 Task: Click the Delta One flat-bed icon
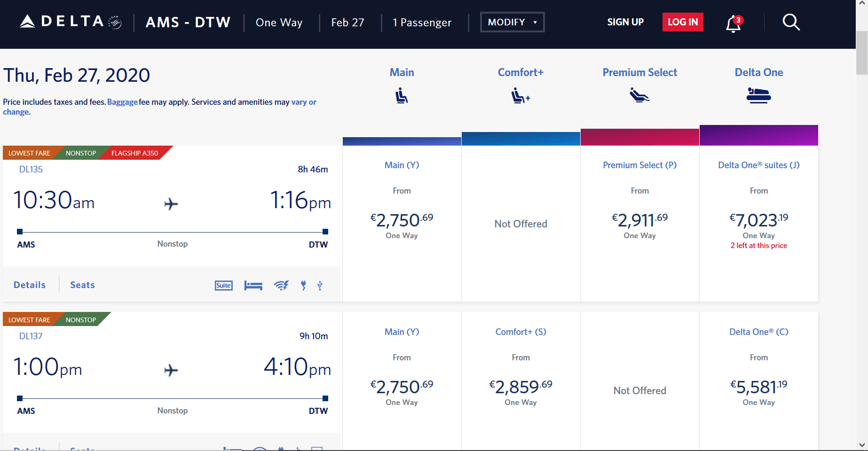pos(758,95)
